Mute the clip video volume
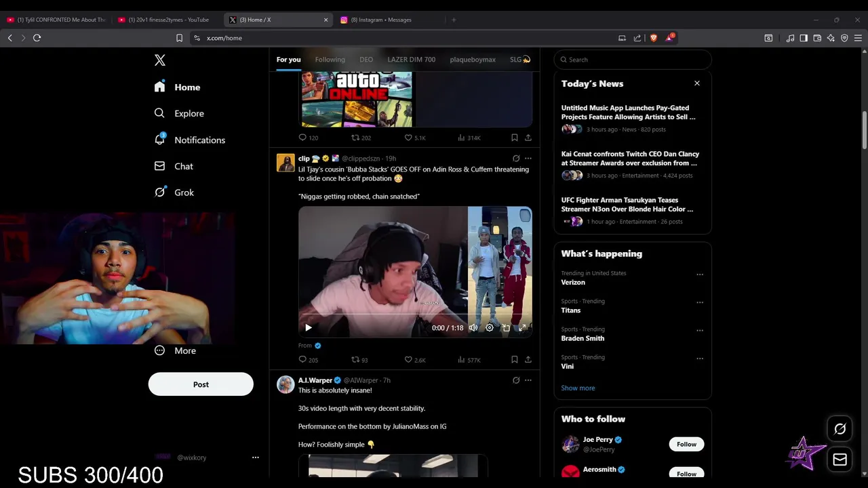Screen dimensions: 868x488 point(473,328)
